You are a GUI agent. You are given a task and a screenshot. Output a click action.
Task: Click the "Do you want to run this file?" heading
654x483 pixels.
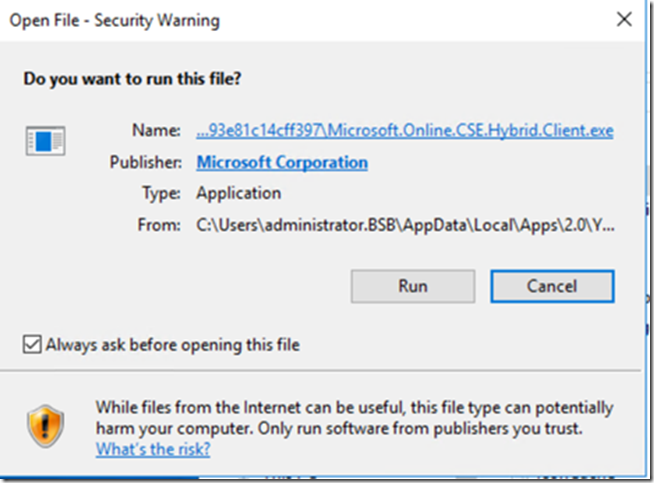click(x=133, y=78)
